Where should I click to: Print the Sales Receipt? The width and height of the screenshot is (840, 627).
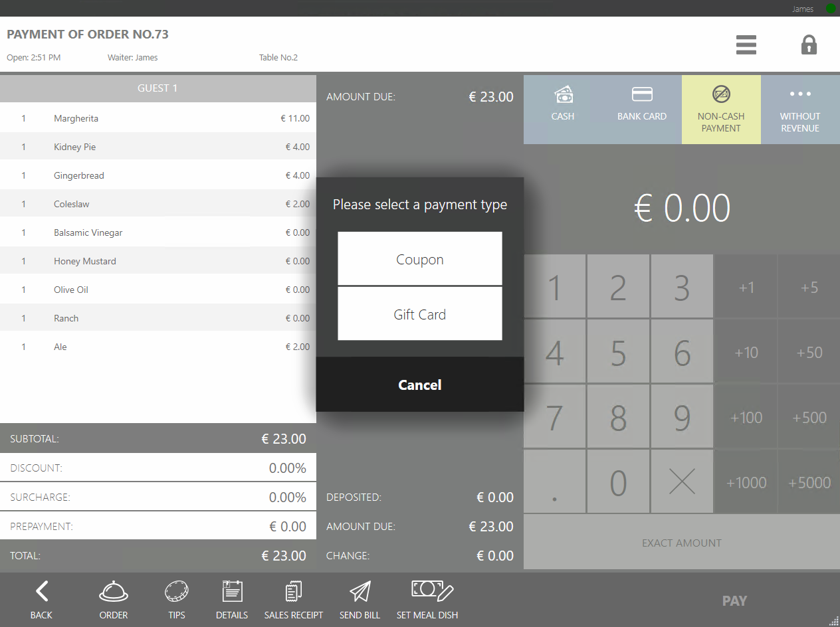[x=294, y=600]
